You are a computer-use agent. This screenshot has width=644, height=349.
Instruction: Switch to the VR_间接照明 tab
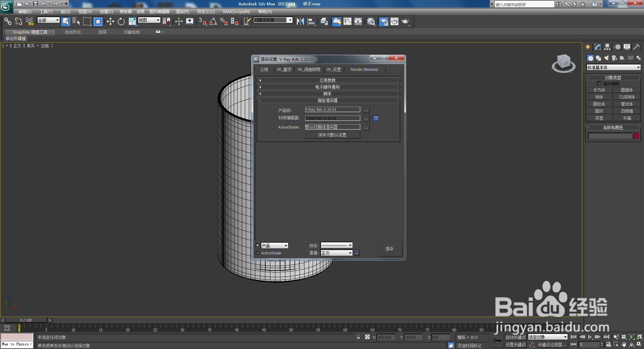(x=309, y=69)
